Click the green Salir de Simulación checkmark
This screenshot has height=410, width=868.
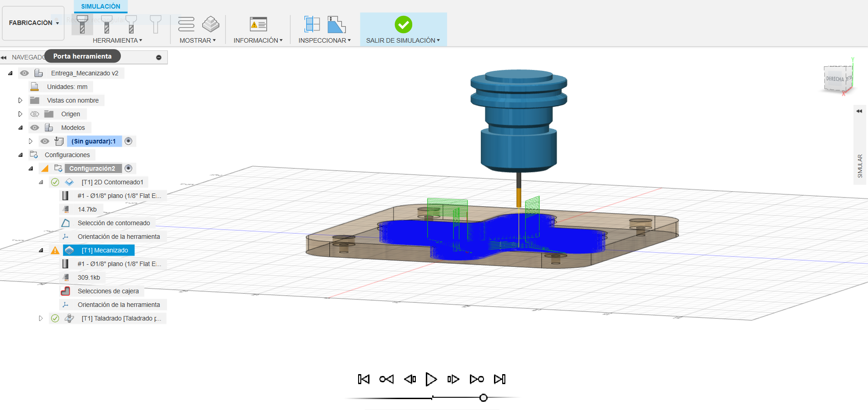tap(403, 25)
